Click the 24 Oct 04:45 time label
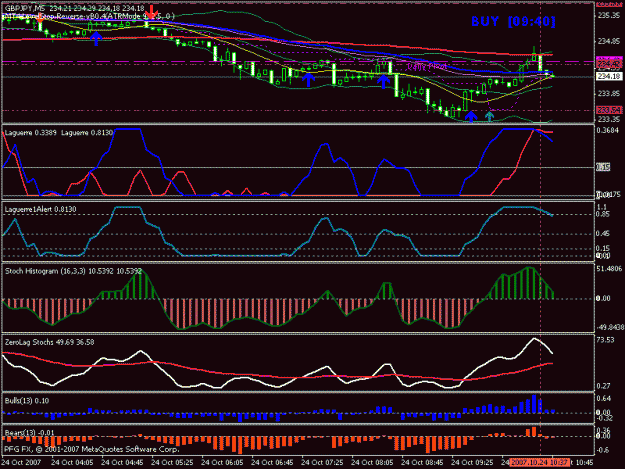625x469 pixels. tap(122, 463)
